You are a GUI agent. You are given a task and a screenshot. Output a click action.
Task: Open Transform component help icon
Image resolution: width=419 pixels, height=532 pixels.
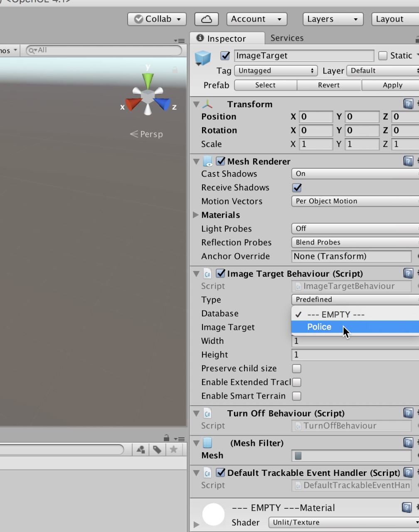point(408,104)
